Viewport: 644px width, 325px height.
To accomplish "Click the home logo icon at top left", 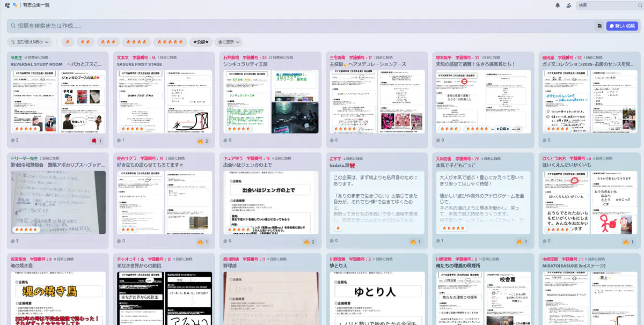I will pyautogui.click(x=6, y=5).
